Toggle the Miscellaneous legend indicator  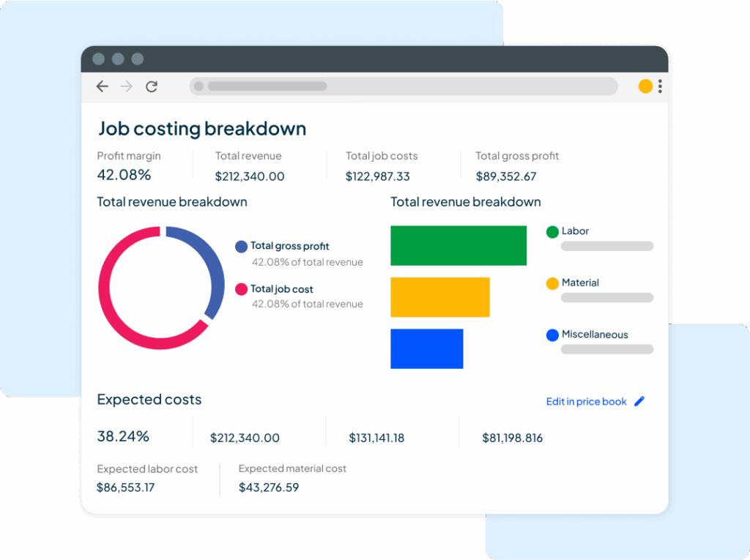552,335
